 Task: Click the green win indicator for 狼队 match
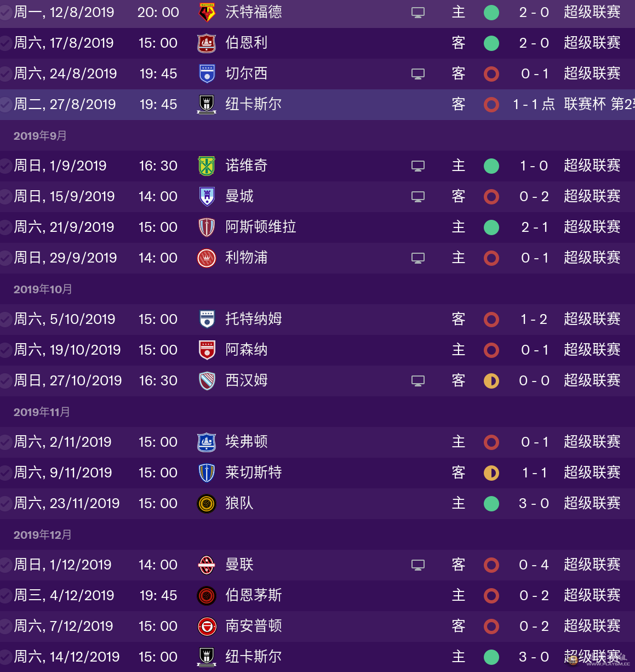491,503
